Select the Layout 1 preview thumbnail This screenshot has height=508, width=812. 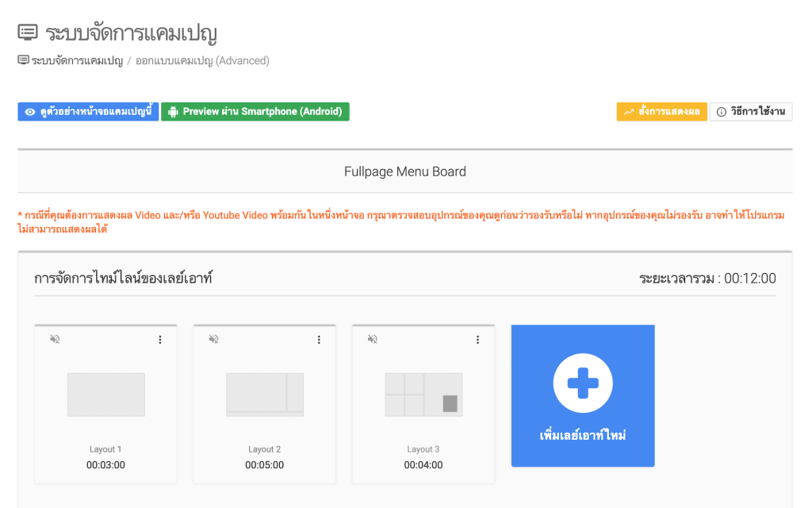105,394
